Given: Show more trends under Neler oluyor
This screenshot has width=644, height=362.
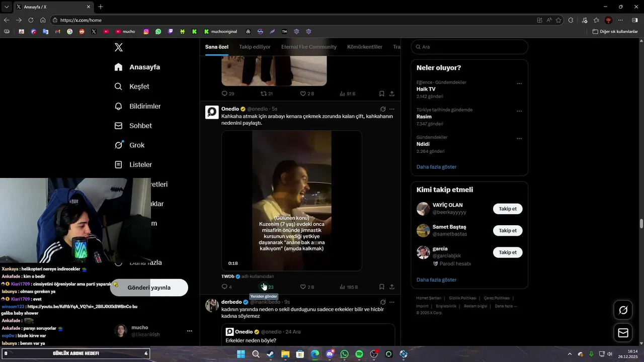Looking at the screenshot, I should click(437, 167).
